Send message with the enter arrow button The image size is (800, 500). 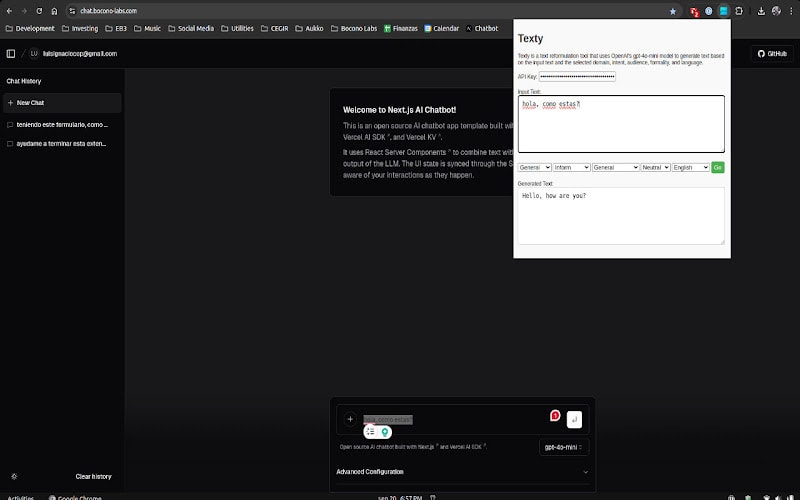(574, 419)
